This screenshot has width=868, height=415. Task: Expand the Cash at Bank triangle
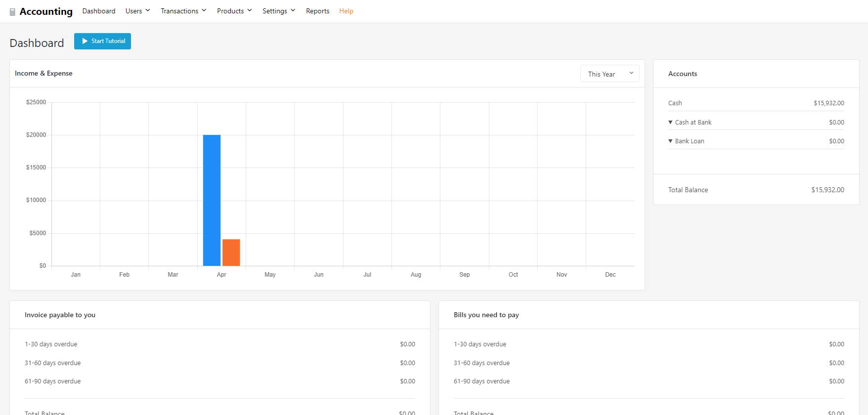coord(670,122)
